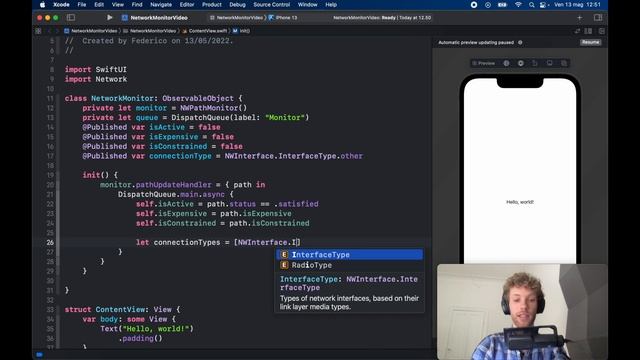This screenshot has height=360, width=640.
Task: Click 'connectionTypes' on line 26
Action: click(187, 242)
